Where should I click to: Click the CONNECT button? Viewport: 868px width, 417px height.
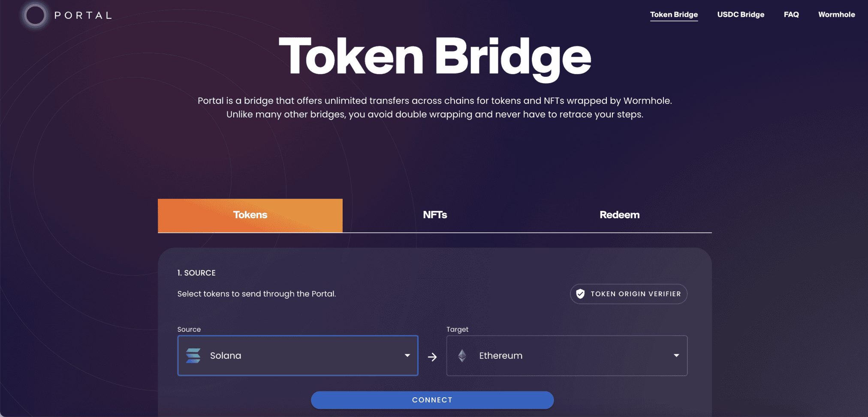(x=432, y=400)
